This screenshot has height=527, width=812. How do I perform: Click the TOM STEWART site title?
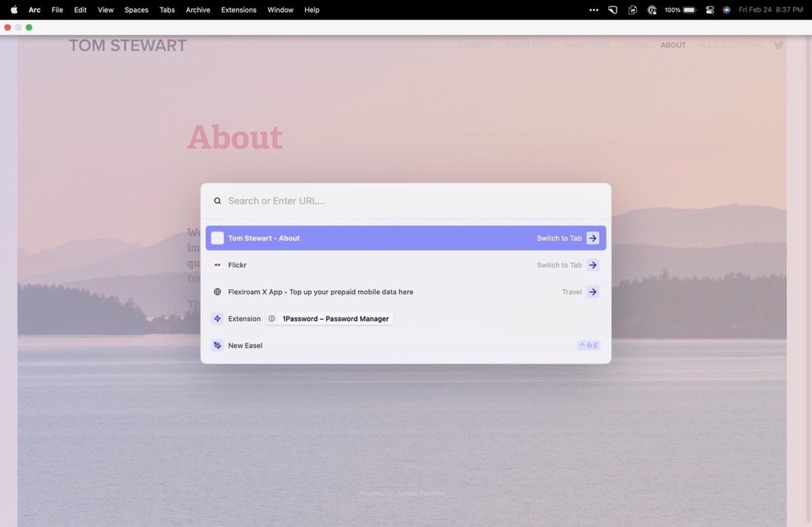(127, 45)
